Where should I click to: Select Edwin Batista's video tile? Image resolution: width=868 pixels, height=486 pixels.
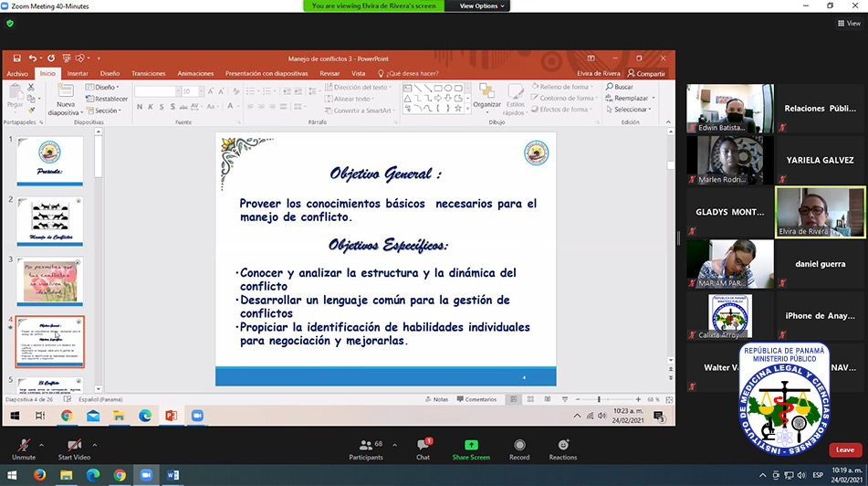pyautogui.click(x=730, y=109)
